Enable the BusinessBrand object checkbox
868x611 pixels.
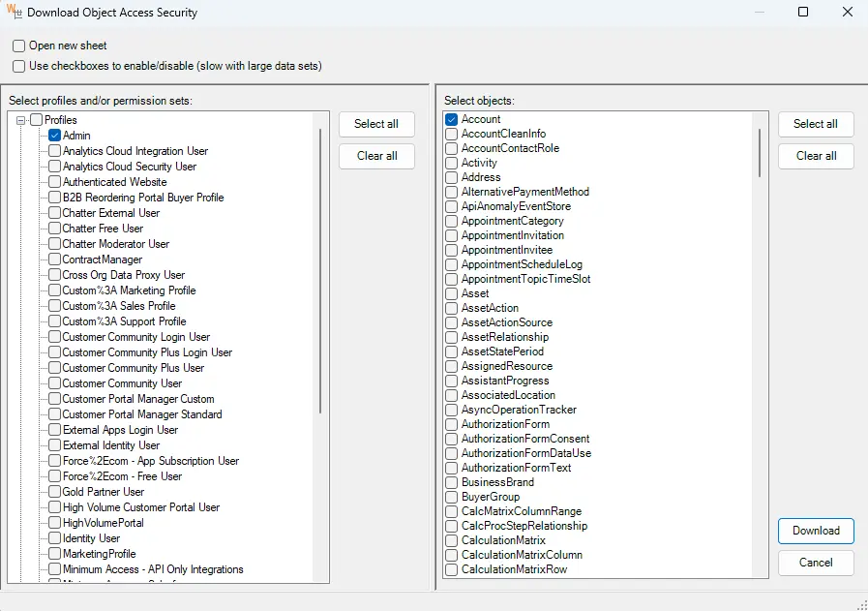[x=451, y=482]
